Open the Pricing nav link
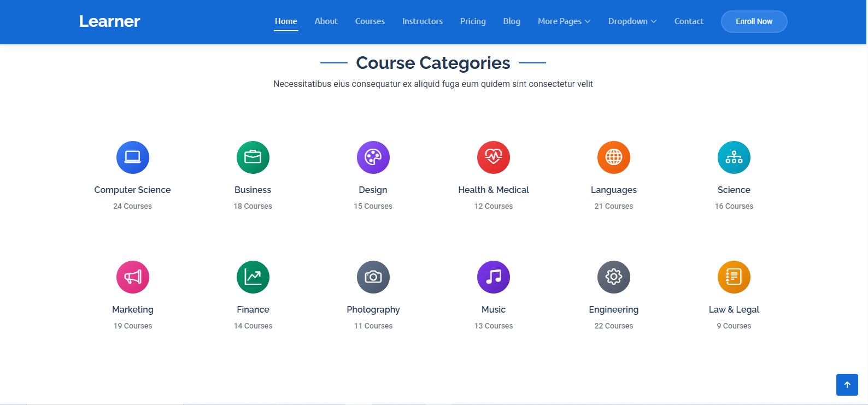This screenshot has width=868, height=405. pos(473,21)
